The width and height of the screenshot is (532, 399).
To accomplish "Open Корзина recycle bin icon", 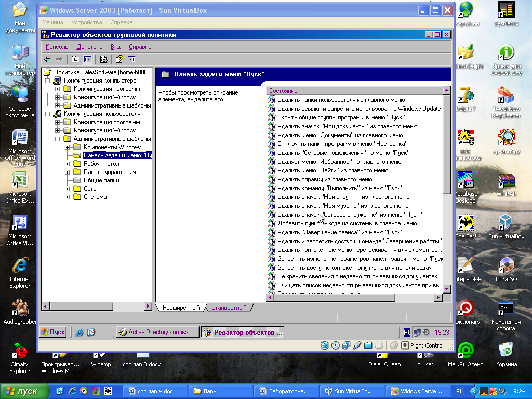I will pos(506,354).
